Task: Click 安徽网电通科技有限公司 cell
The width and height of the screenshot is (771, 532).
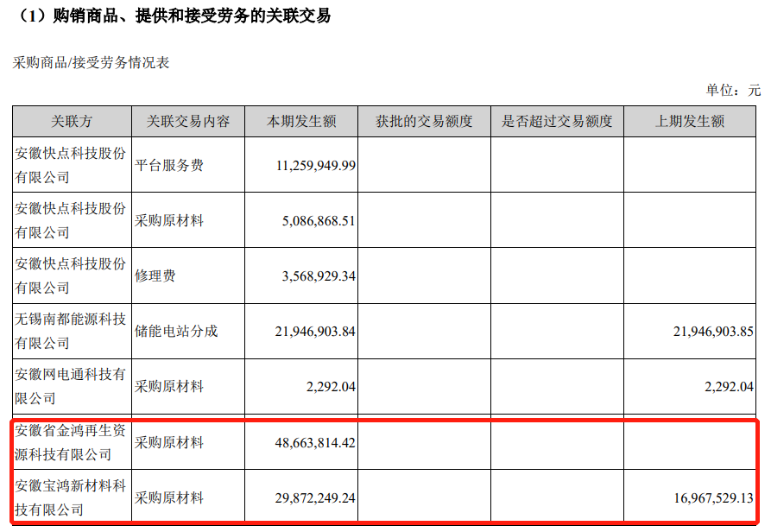Action: (x=70, y=386)
